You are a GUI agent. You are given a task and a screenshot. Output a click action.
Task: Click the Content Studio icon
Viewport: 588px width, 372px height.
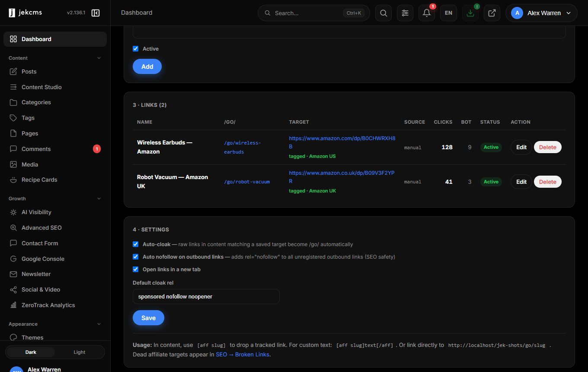coord(13,87)
